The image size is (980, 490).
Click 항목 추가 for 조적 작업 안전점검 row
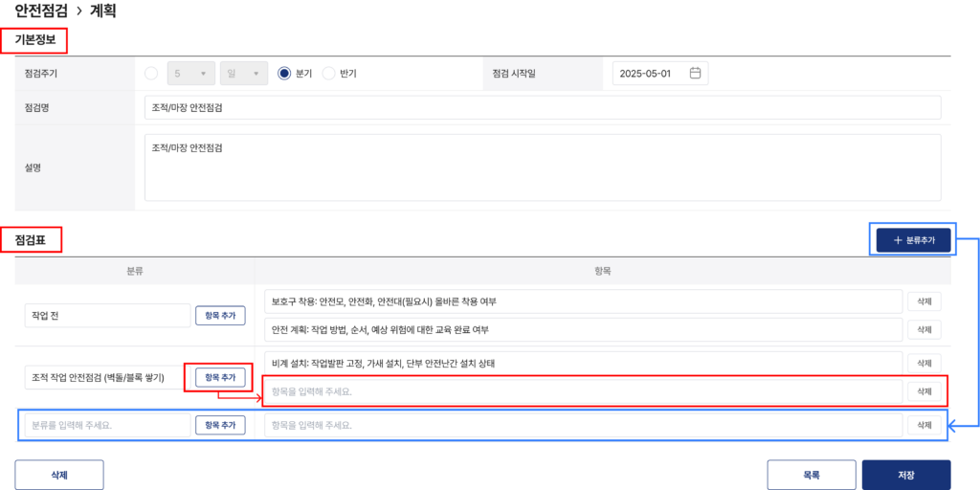(221, 377)
